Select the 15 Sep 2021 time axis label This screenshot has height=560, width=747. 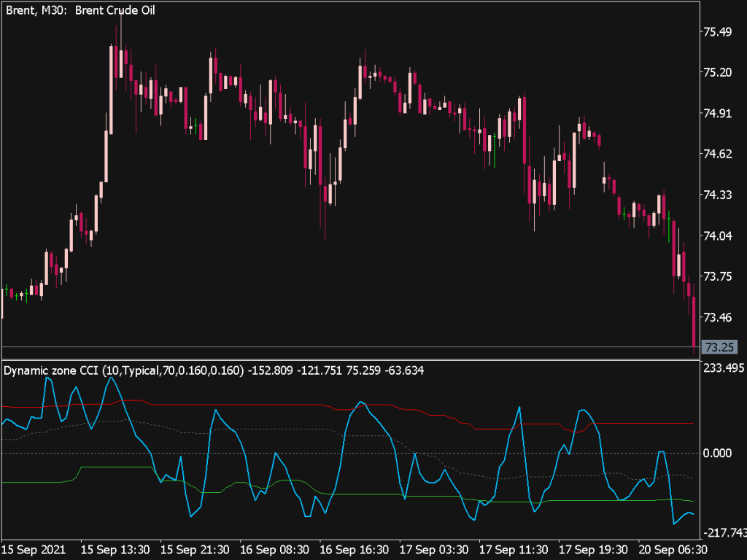coord(35,550)
